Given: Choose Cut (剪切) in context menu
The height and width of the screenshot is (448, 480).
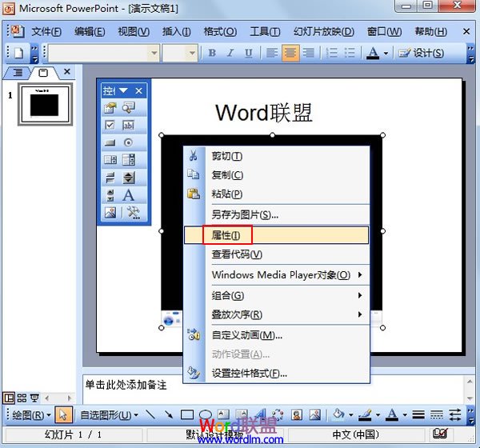Looking at the screenshot, I should [277, 156].
